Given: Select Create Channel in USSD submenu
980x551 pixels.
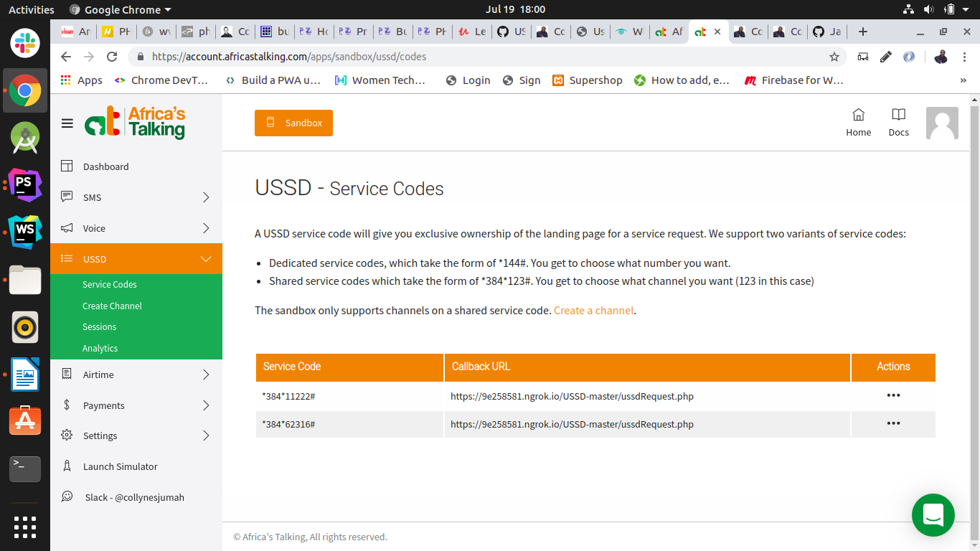Looking at the screenshot, I should 112,306.
